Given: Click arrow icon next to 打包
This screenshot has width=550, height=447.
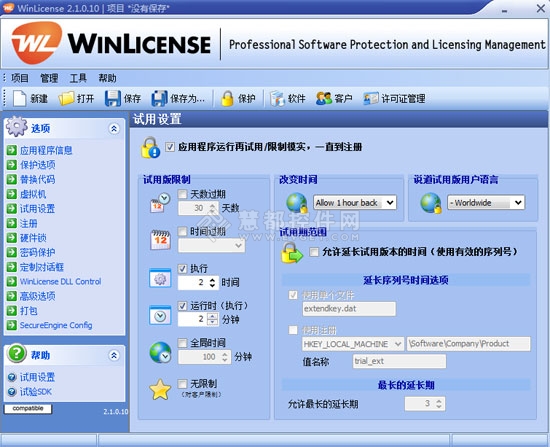Looking at the screenshot, I should coord(12,311).
